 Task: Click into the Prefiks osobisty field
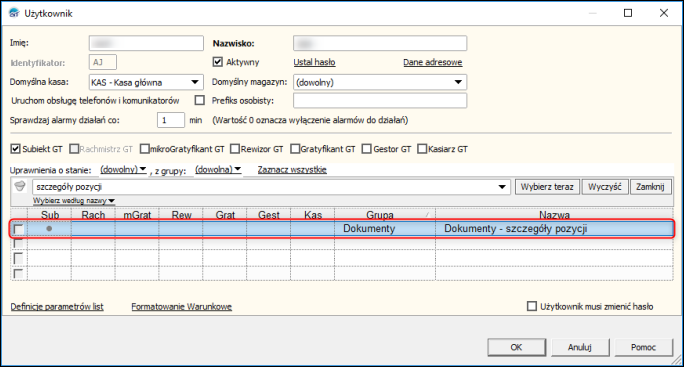click(x=380, y=100)
